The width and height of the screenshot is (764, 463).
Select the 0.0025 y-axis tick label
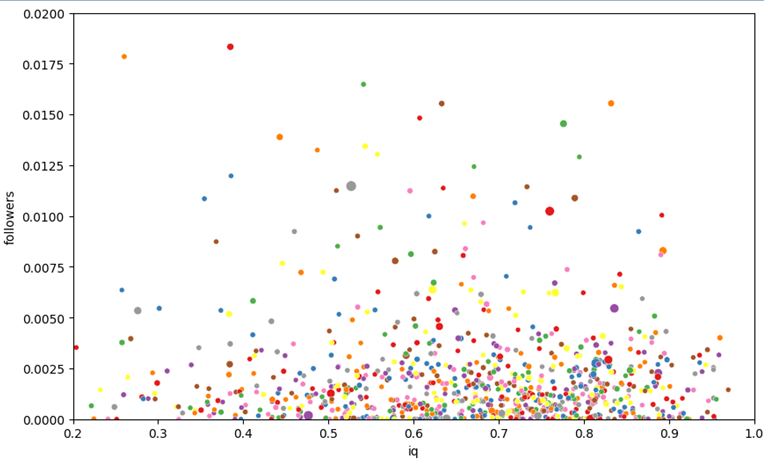[44, 369]
